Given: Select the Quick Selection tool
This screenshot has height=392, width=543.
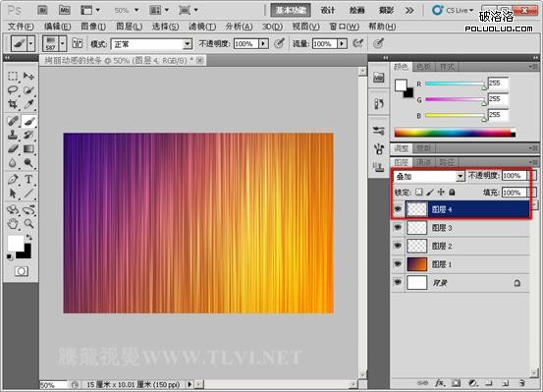Looking at the screenshot, I should (x=28, y=89).
